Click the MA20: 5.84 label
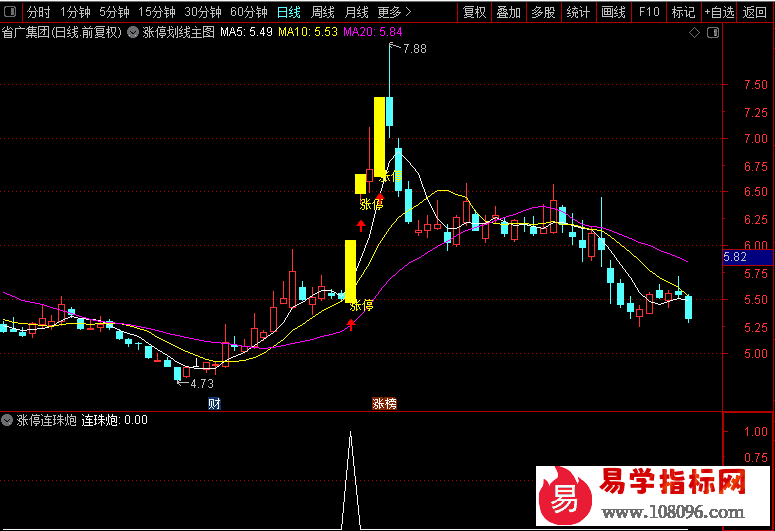 point(373,32)
